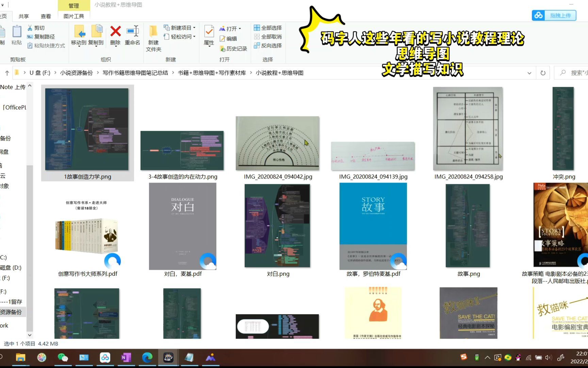Open History (历史记录)
Image resolution: width=588 pixels, height=368 pixels.
233,49
